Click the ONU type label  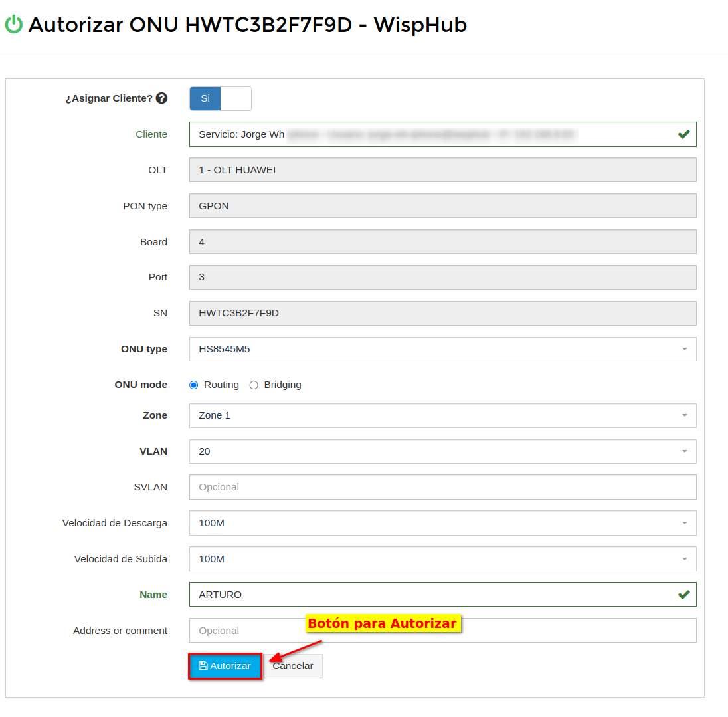[x=144, y=350]
